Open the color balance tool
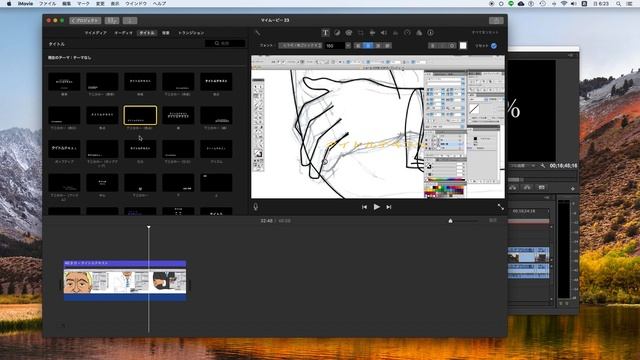Screen dimensions: 640x360 [337, 33]
